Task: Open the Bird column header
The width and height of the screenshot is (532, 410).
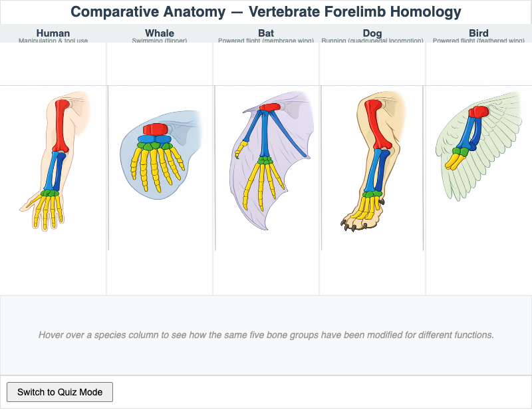Action: coord(479,33)
